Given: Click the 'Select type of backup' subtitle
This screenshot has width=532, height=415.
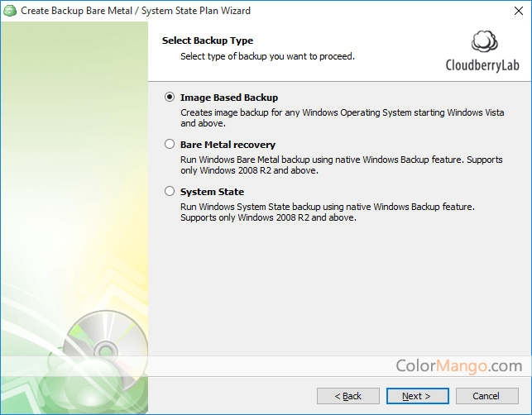Looking at the screenshot, I should click(x=267, y=56).
